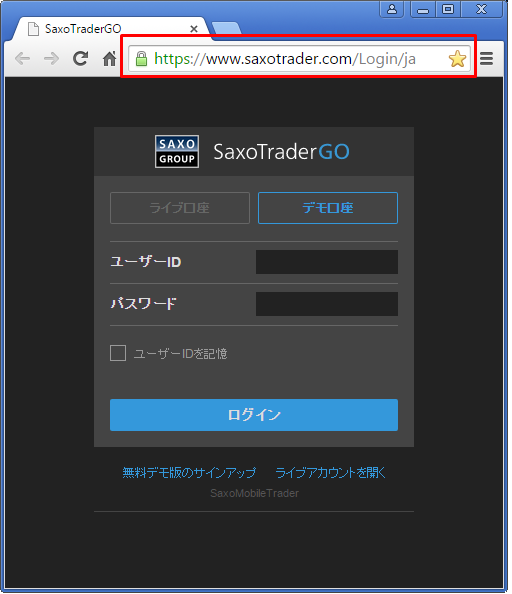Select the ライブ口座 account toggle
Viewport: 512px width, 594px height.
click(180, 208)
